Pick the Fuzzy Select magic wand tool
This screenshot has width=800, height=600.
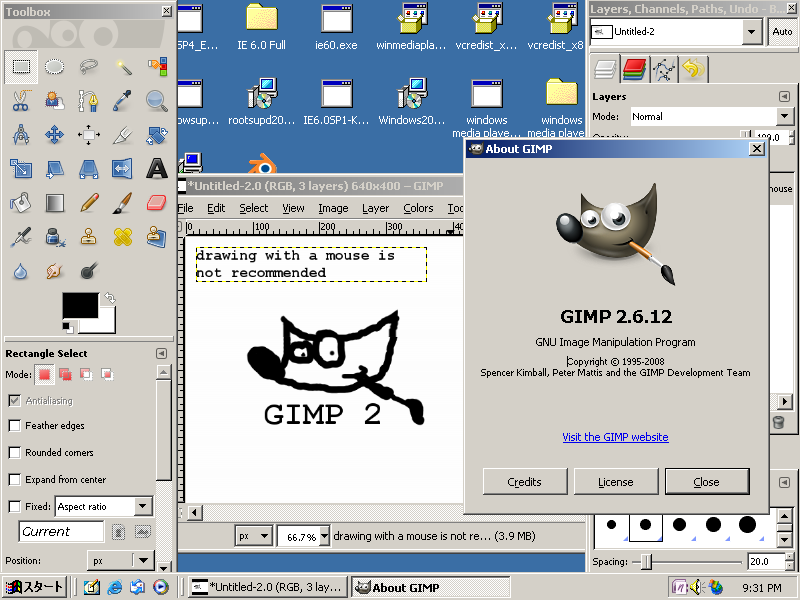(123, 67)
